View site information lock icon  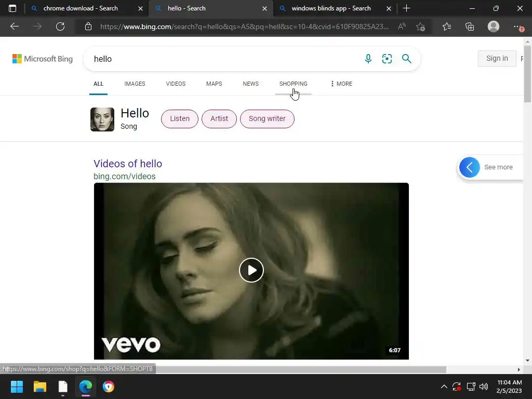88,26
